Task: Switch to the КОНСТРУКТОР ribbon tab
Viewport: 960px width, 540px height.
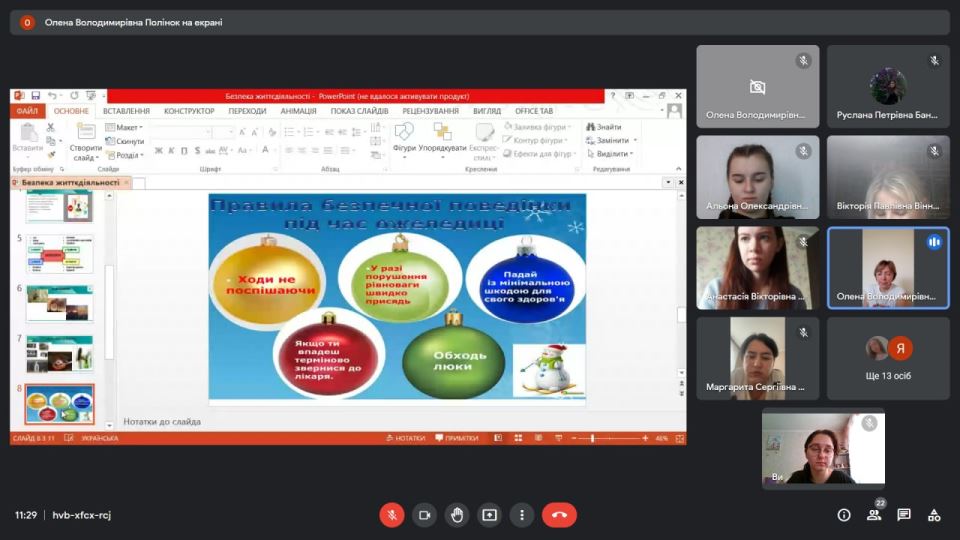Action: pyautogui.click(x=189, y=111)
